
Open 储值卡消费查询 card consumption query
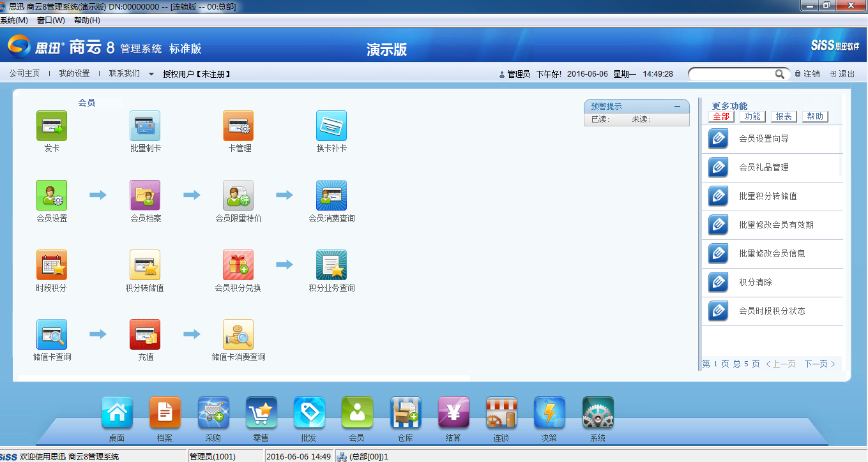click(238, 334)
